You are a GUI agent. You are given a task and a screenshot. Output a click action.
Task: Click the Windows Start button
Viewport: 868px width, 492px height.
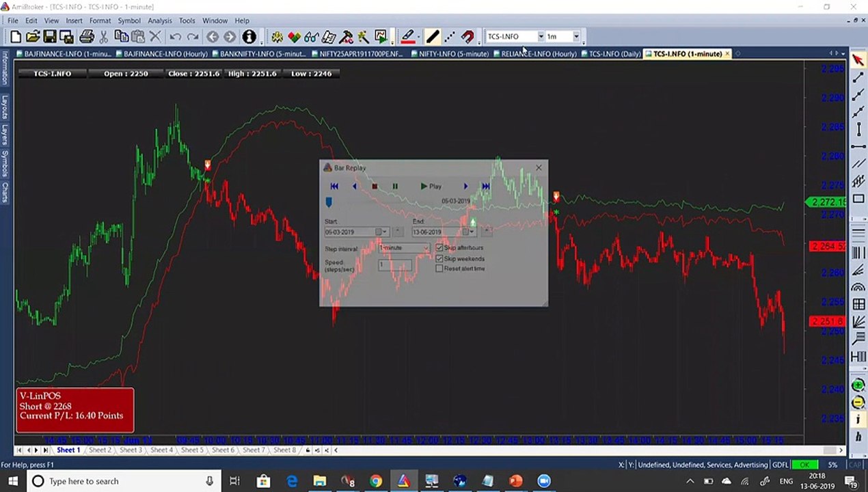click(13, 481)
